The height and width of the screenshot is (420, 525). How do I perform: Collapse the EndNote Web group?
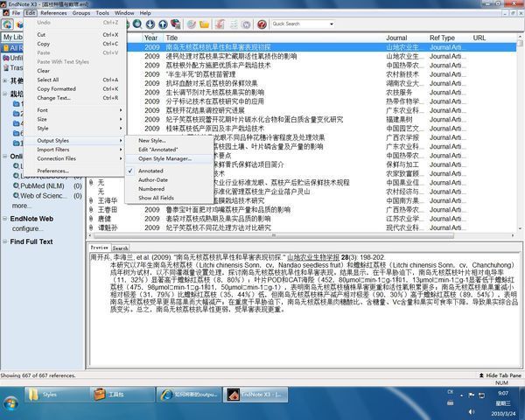click(5, 219)
